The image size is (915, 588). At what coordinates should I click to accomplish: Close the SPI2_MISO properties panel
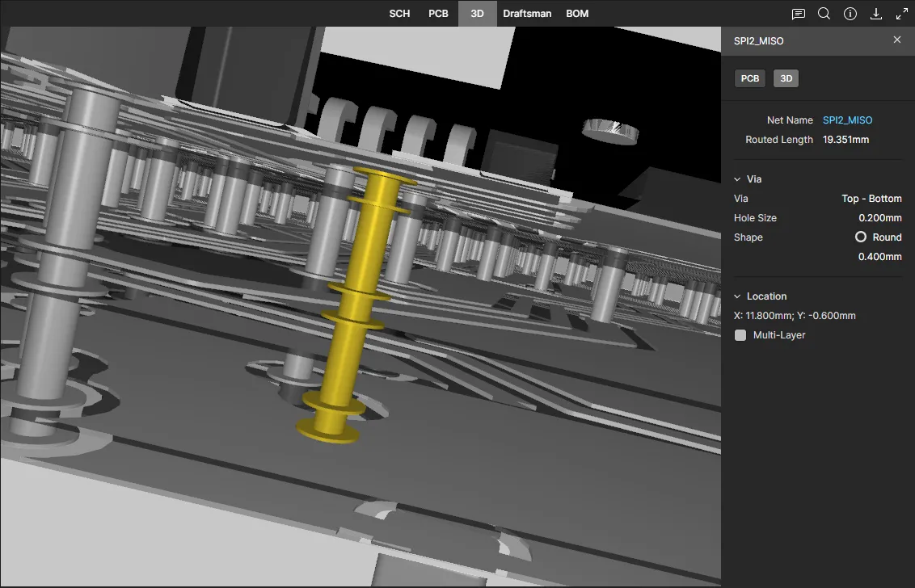point(896,40)
